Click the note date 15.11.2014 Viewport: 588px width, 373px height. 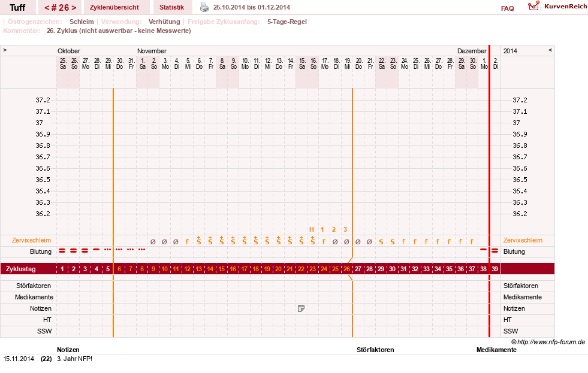pos(19,359)
